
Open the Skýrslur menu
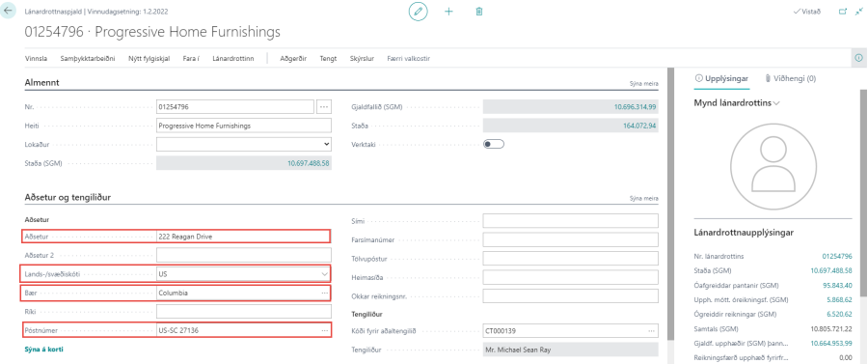click(x=363, y=59)
